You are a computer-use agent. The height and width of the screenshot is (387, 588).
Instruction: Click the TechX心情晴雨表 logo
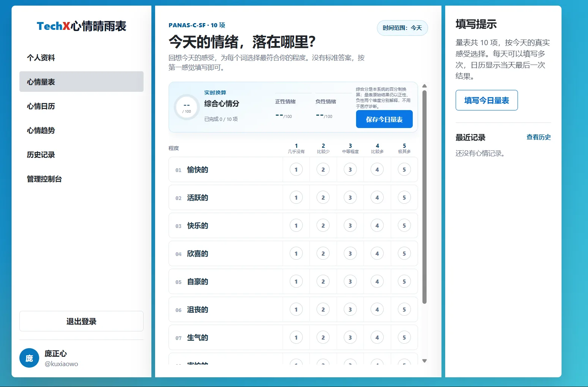coord(81,26)
